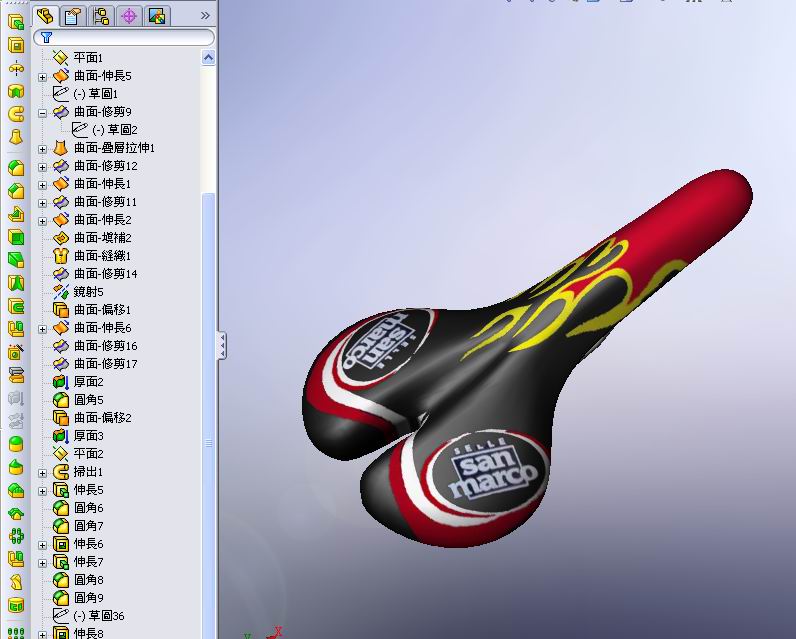Viewport: 796px width, 639px height.
Task: Expand the 曲面-修剪11 feature
Action: (x=43, y=203)
